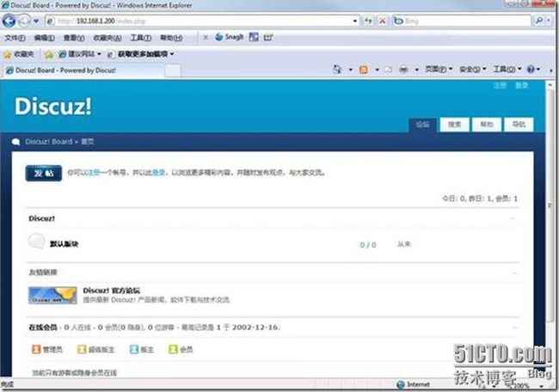Open the Discuz! 官方论坛 link

click(112, 291)
